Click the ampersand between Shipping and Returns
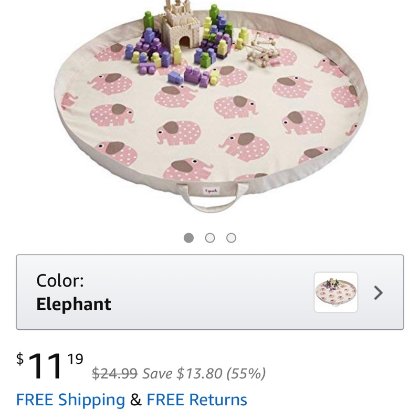Viewport: 420px width, 420px height. (136, 400)
